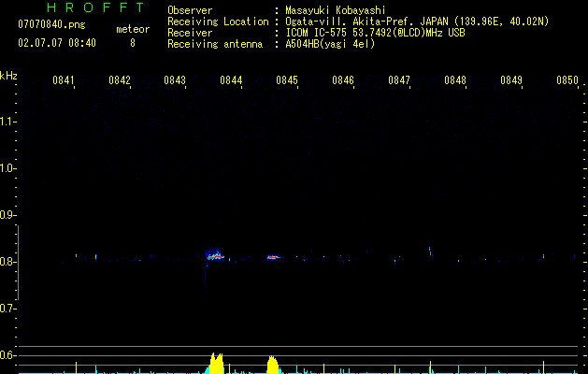The image size is (588, 374).
Task: Click the 0844 time marker
Action: click(231, 80)
